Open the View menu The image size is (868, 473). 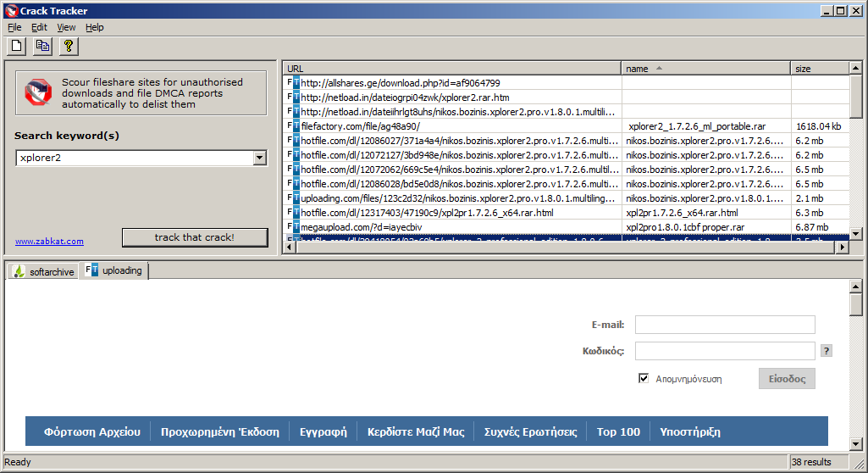(66, 27)
